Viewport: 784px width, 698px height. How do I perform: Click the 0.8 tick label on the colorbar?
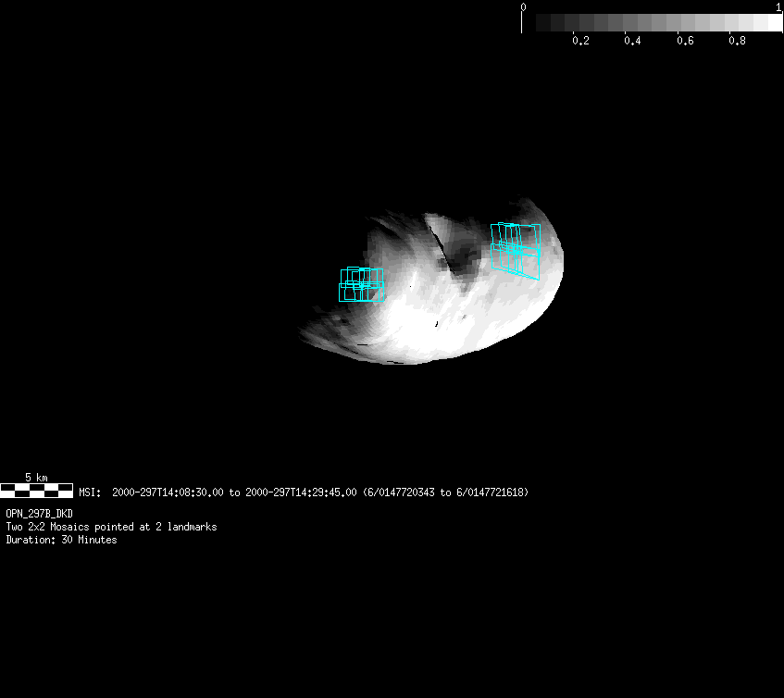[x=737, y=41]
